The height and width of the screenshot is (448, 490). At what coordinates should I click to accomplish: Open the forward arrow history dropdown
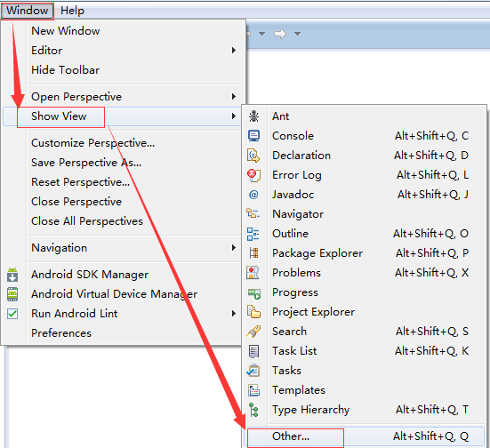[297, 34]
